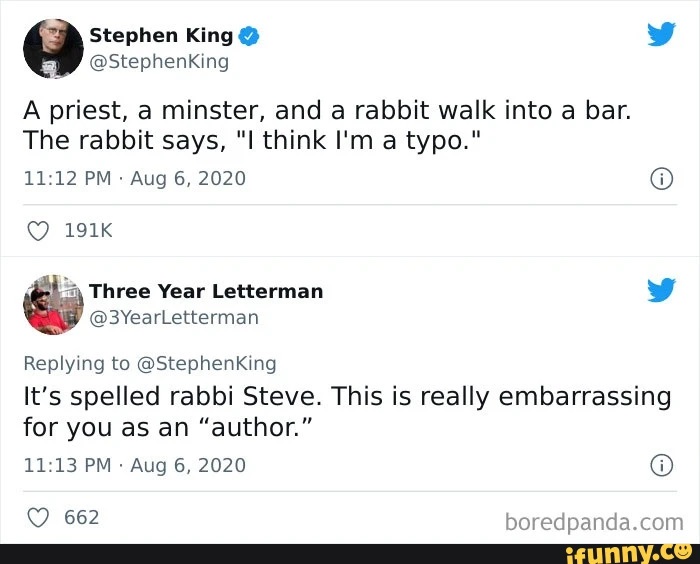
Task: Click the 191K likes count
Action: [88, 230]
